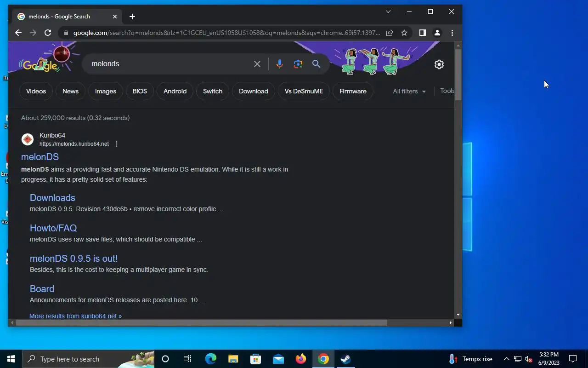Screen dimensions: 588x368
Task: Filter results by Images
Action: 106,91
